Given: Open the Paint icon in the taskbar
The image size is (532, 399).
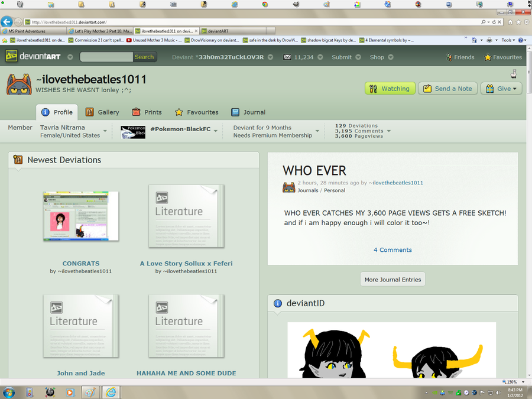Looking at the screenshot, I should (90, 392).
